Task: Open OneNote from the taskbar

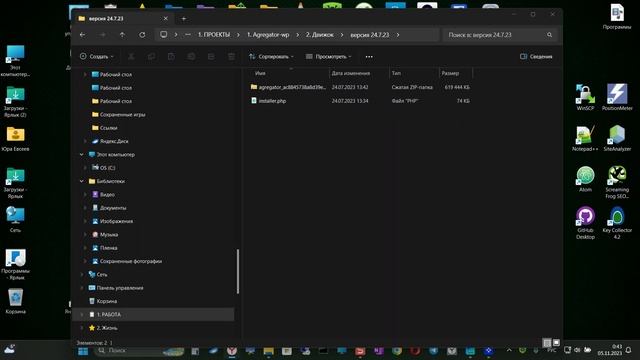Action: point(378,351)
